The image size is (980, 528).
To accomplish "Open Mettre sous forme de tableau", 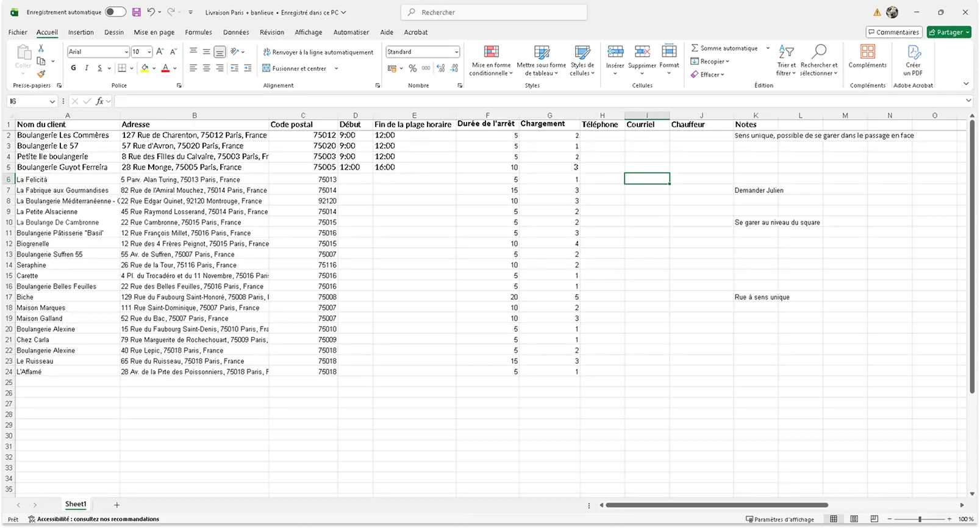I will [x=542, y=60].
